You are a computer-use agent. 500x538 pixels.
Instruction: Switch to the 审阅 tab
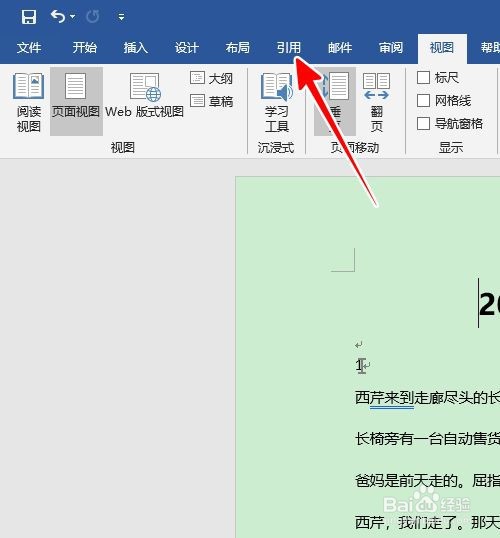[x=391, y=48]
